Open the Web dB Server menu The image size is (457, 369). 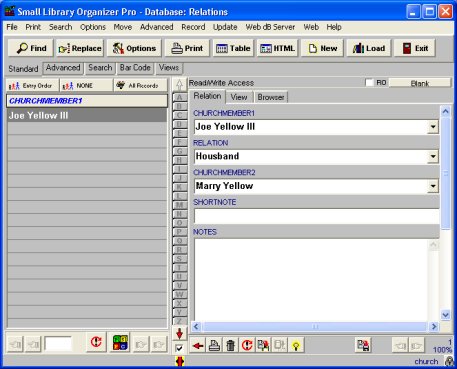270,27
